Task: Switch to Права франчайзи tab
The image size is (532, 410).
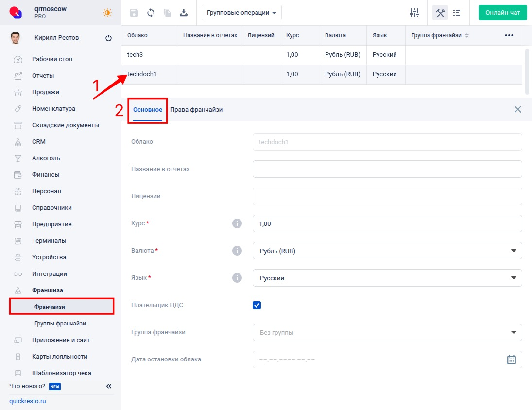Action: click(x=196, y=109)
